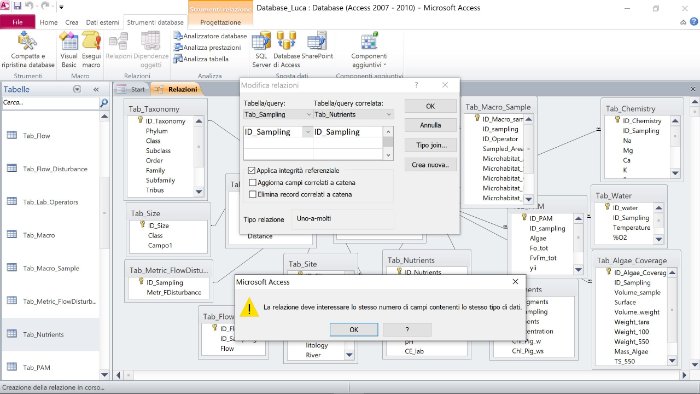Save using quick access toolbar icon
Viewport: 700px width, 394px height.
[17, 6]
